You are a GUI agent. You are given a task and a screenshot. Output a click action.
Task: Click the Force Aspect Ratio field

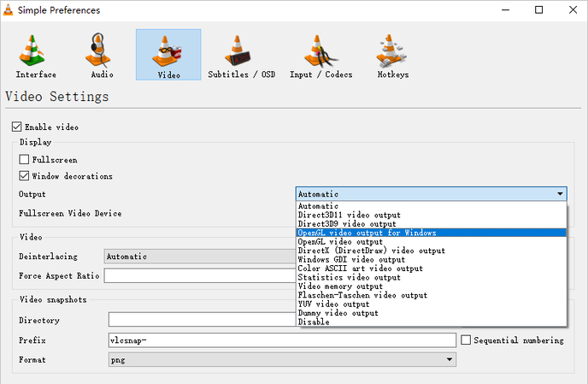point(200,275)
